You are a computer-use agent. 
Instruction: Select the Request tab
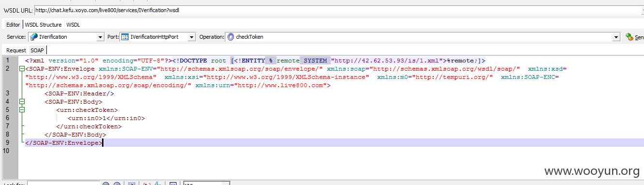[16, 50]
